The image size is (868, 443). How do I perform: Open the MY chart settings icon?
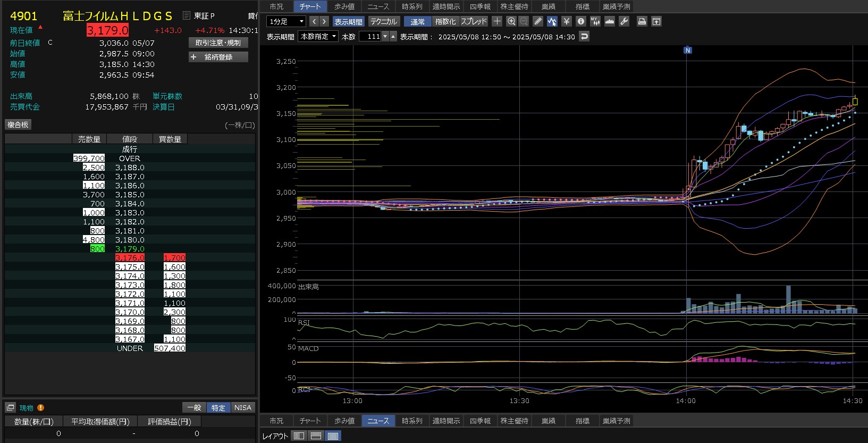point(595,21)
